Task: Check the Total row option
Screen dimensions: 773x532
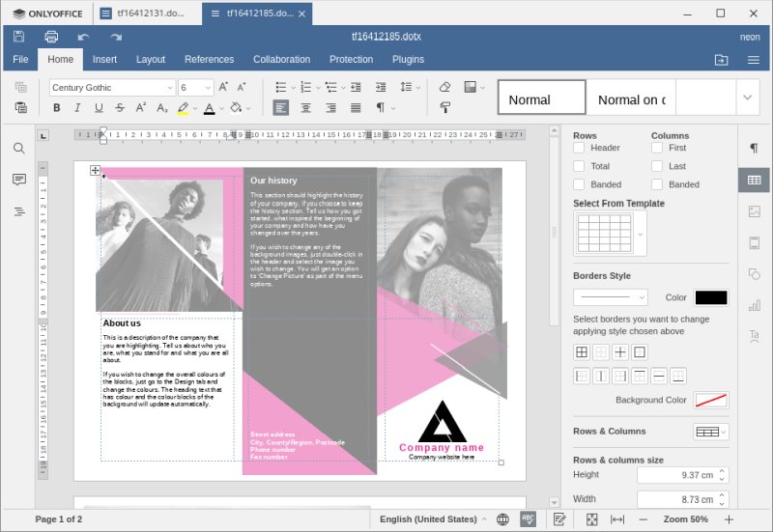Action: point(579,166)
